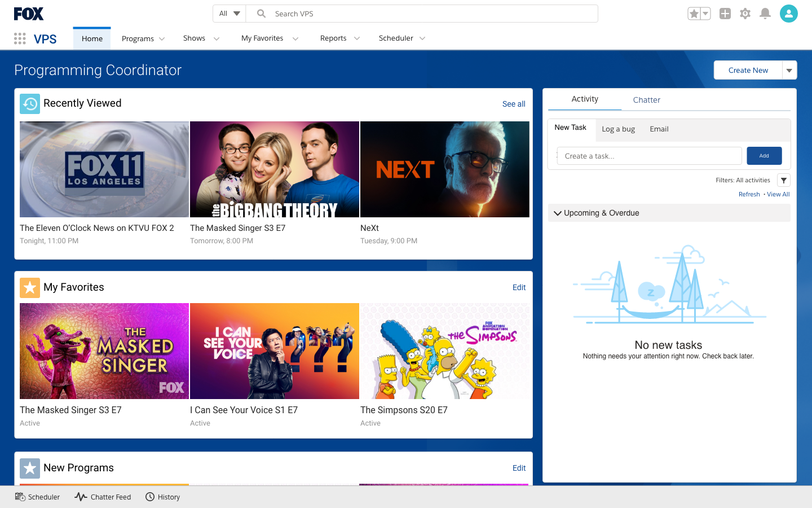Open the Big Bang Theory thumbnail

pyautogui.click(x=275, y=169)
